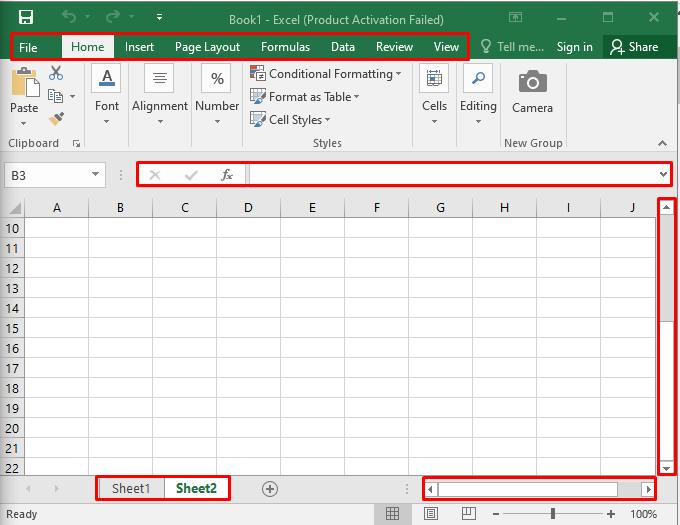Viewport: 680px width, 525px height.
Task: Open the Review tab
Action: (x=394, y=47)
